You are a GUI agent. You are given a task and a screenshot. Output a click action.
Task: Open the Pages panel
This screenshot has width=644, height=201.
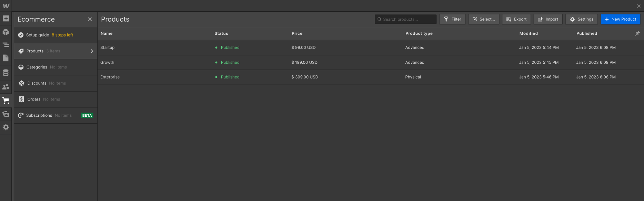click(6, 58)
